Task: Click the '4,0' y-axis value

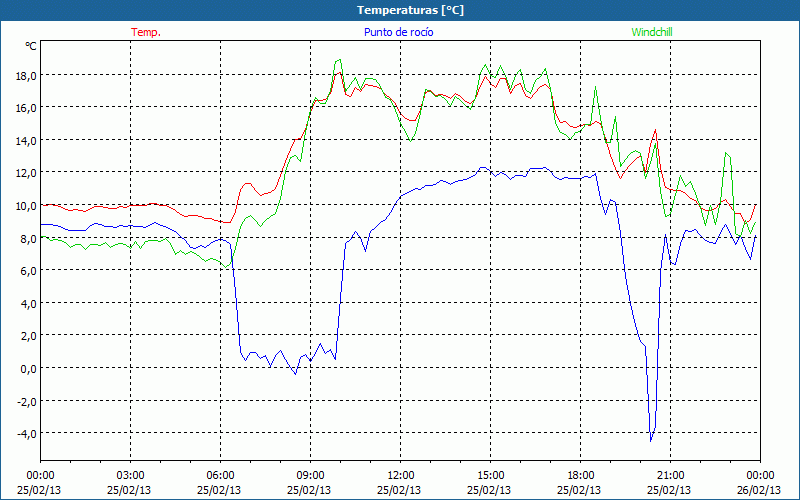Action: pos(28,303)
